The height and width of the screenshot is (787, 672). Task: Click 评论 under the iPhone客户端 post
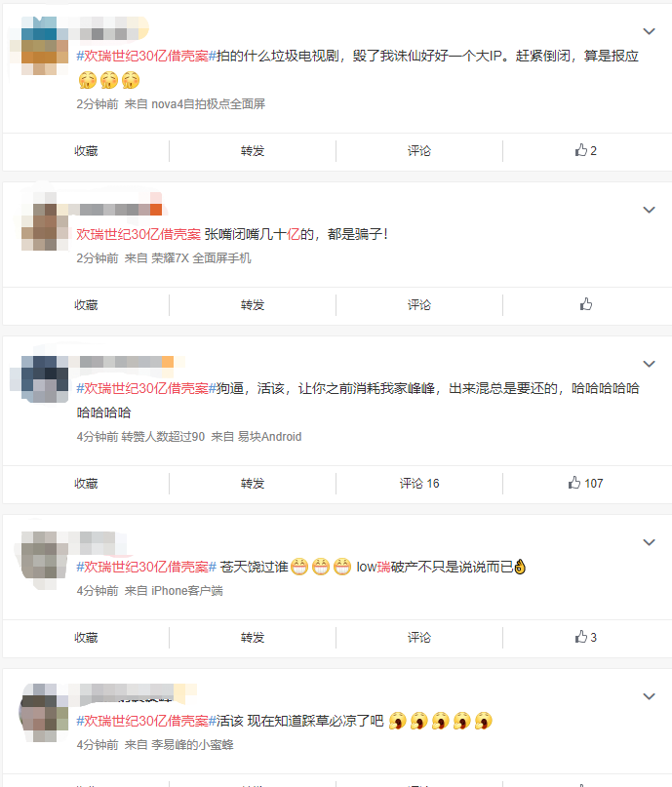pos(419,638)
